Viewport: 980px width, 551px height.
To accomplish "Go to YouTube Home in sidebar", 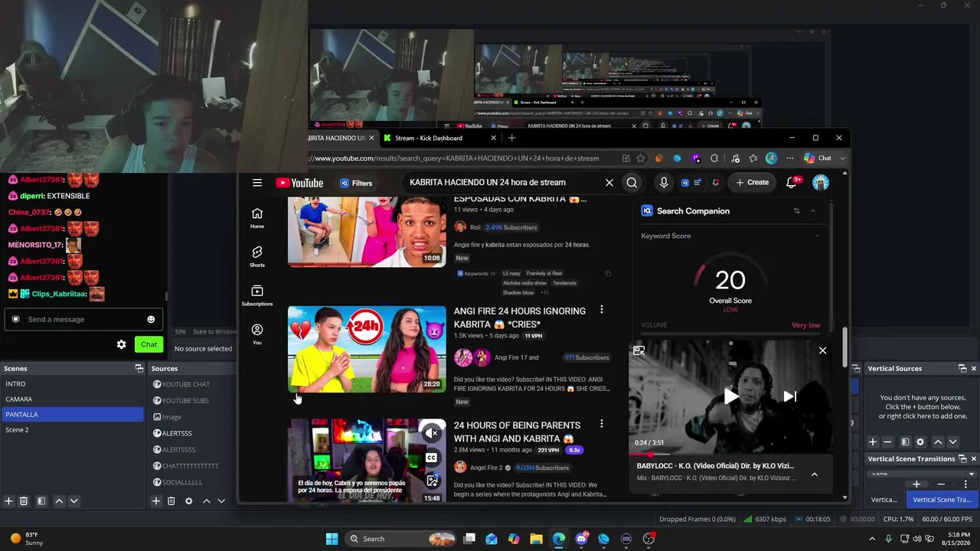I will click(257, 218).
